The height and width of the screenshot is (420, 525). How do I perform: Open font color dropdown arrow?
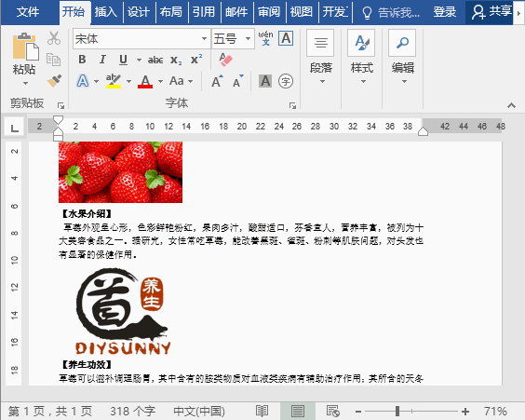point(160,81)
